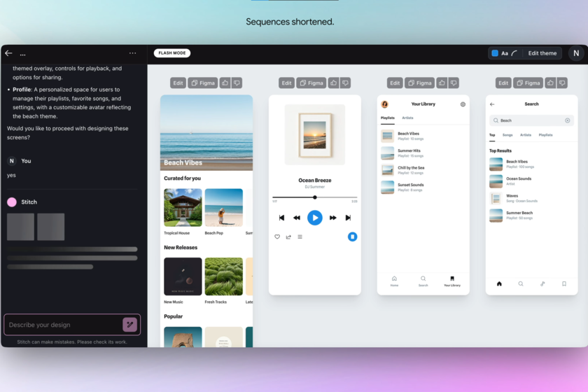
Task: Open the Edit theme panel
Action: 542,53
